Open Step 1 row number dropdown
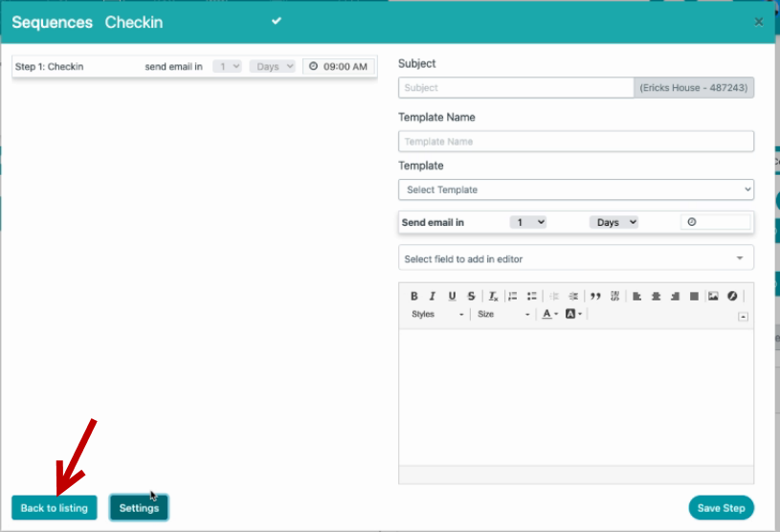This screenshot has width=780, height=532. pyautogui.click(x=228, y=66)
